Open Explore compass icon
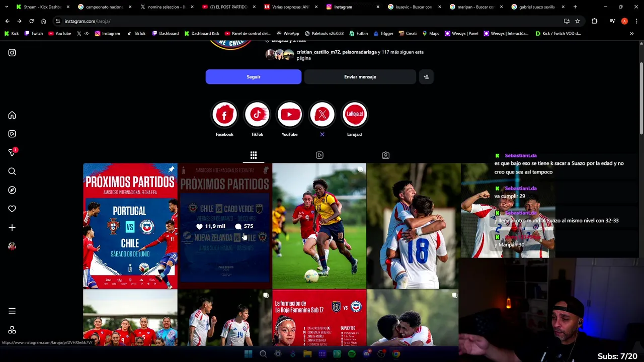644x362 pixels. (12, 190)
